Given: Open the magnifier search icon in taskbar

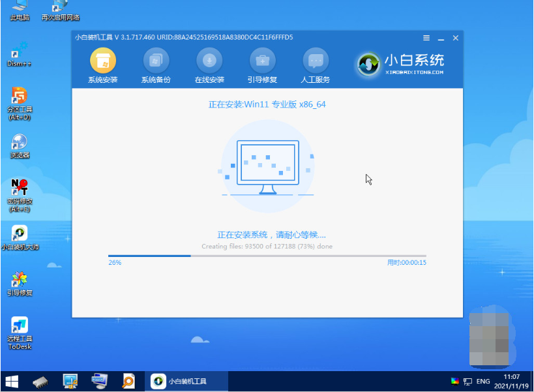Looking at the screenshot, I should (x=128, y=381).
